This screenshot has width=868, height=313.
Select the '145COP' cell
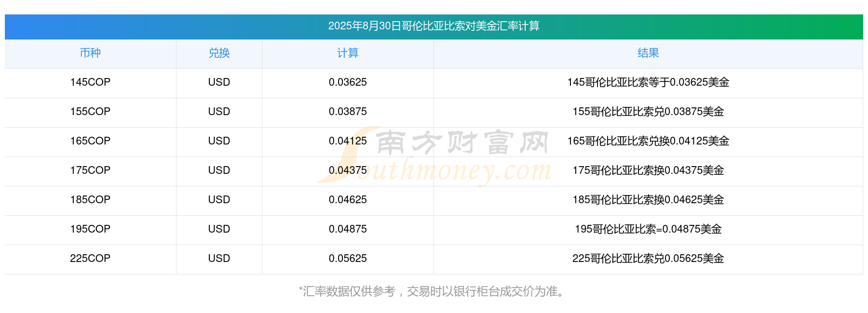pos(90,82)
